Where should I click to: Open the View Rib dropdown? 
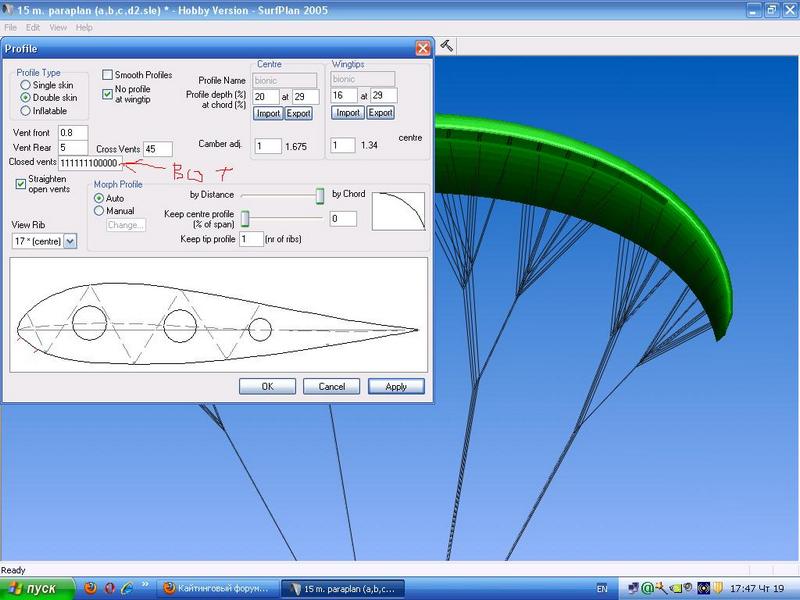70,241
